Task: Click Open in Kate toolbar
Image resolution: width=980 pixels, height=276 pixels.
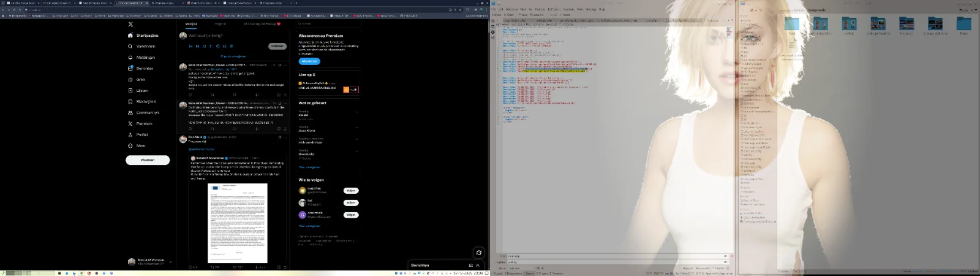Action: [x=509, y=15]
